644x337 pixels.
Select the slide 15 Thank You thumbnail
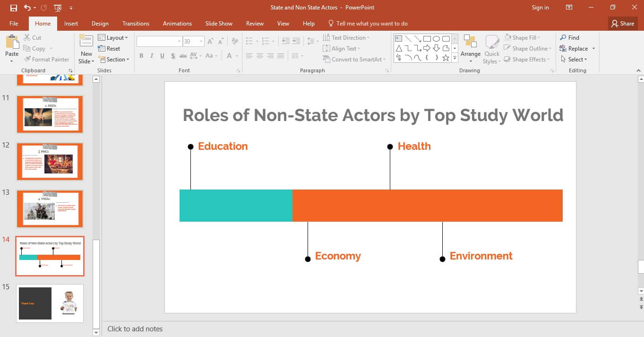click(x=50, y=303)
